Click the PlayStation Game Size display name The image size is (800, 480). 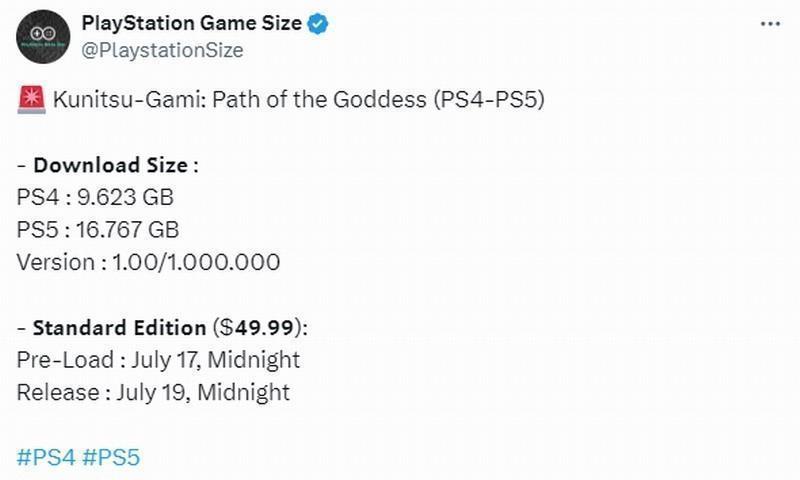coord(191,24)
